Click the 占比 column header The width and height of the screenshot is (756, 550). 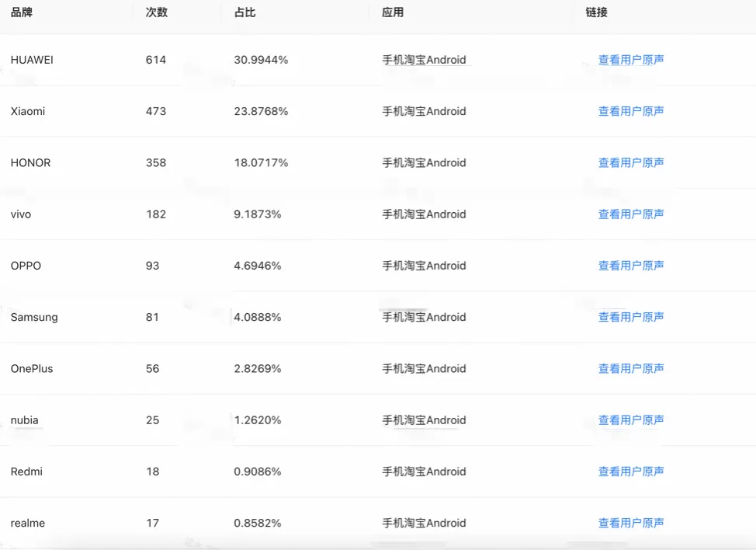pos(245,12)
